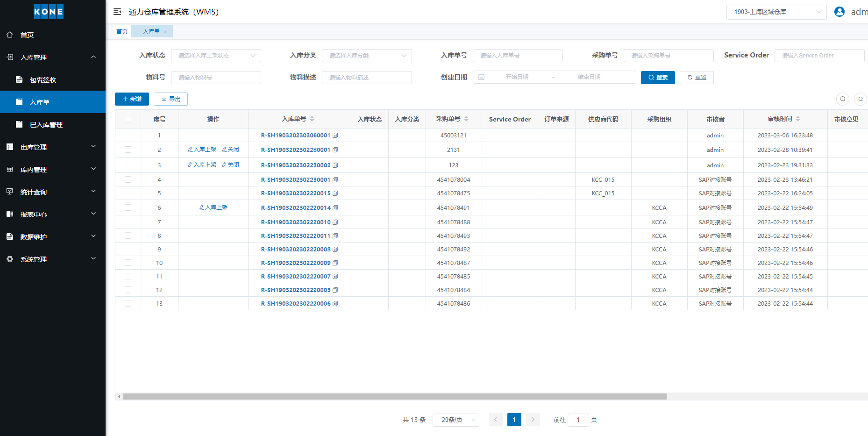The width and height of the screenshot is (868, 436).
Task: Click the horizontal table scrollbar
Action: pos(395,396)
